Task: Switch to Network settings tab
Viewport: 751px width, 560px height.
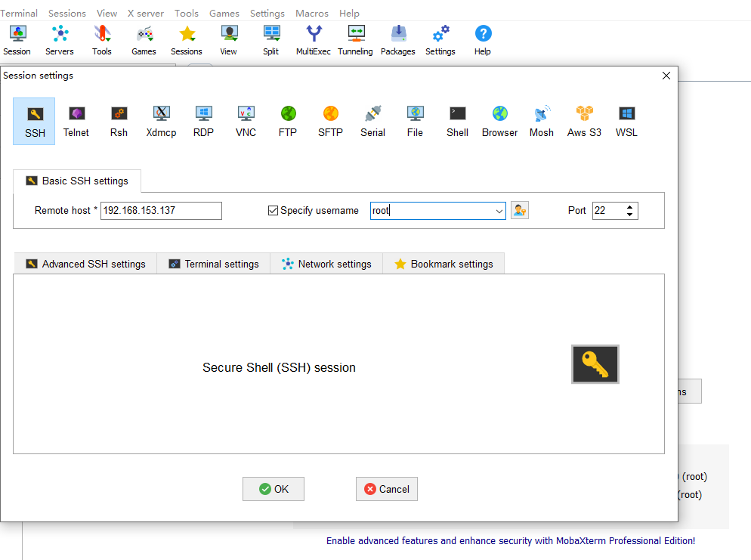Action: [326, 264]
